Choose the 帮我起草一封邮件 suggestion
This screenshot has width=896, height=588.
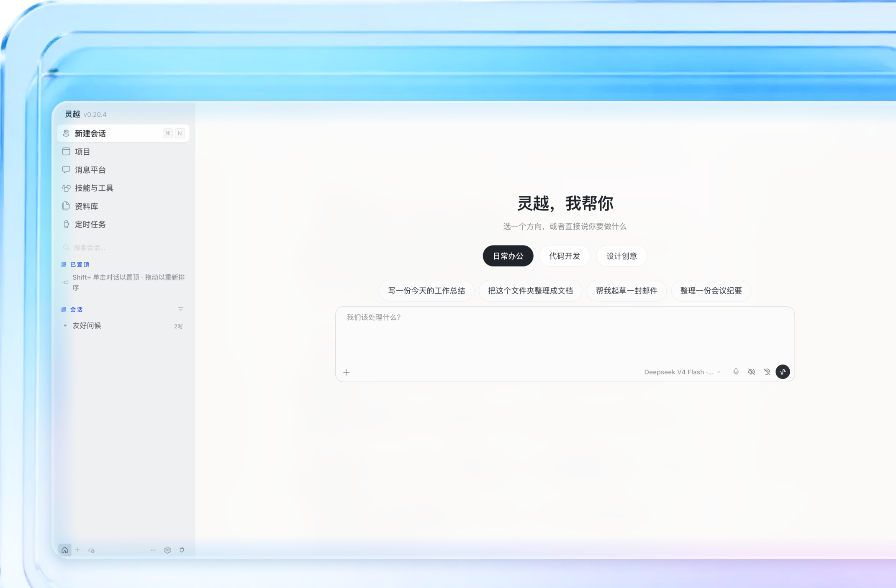(x=626, y=291)
